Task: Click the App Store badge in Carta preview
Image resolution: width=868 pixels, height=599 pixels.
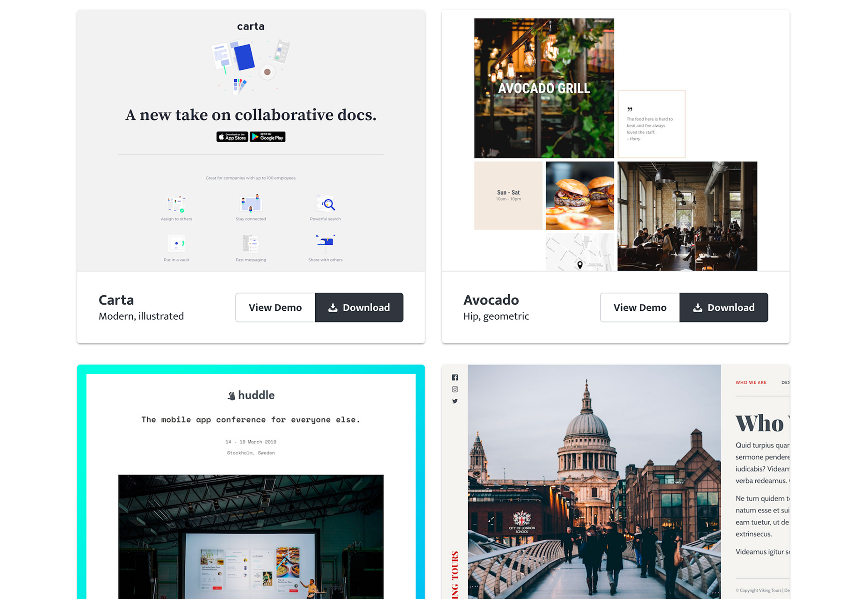Action: coord(232,137)
